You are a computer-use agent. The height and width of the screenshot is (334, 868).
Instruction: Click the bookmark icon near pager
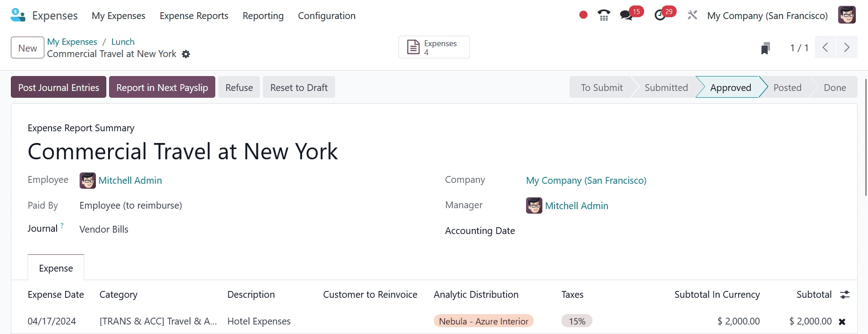coord(765,48)
